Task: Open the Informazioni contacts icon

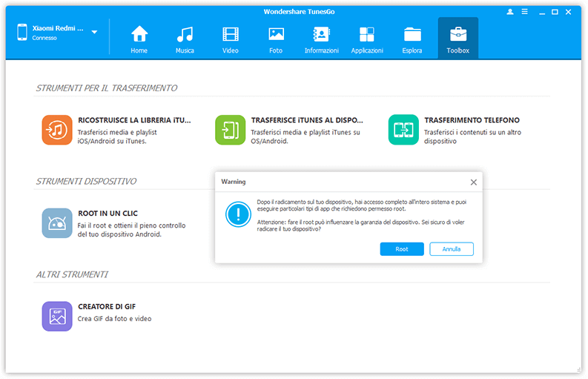Action: coord(321,34)
